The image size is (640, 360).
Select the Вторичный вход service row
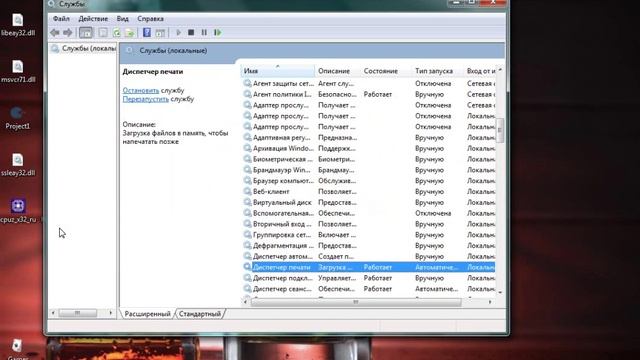(x=368, y=224)
